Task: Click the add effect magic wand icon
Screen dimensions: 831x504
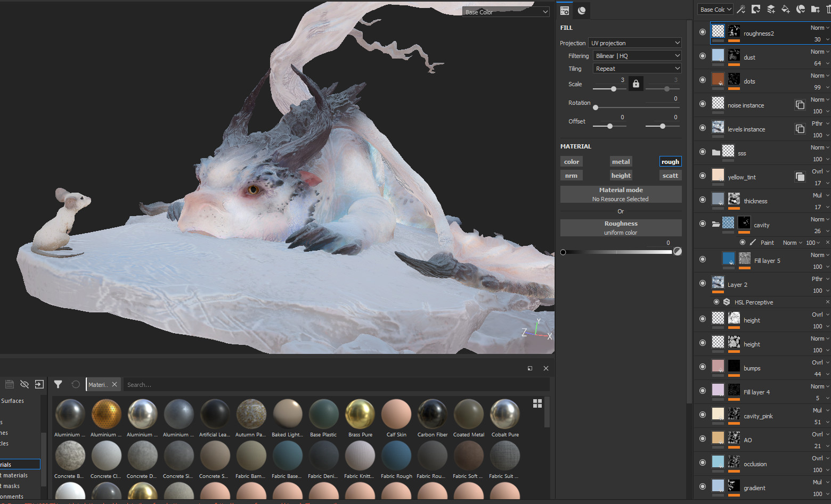Action: [x=741, y=9]
